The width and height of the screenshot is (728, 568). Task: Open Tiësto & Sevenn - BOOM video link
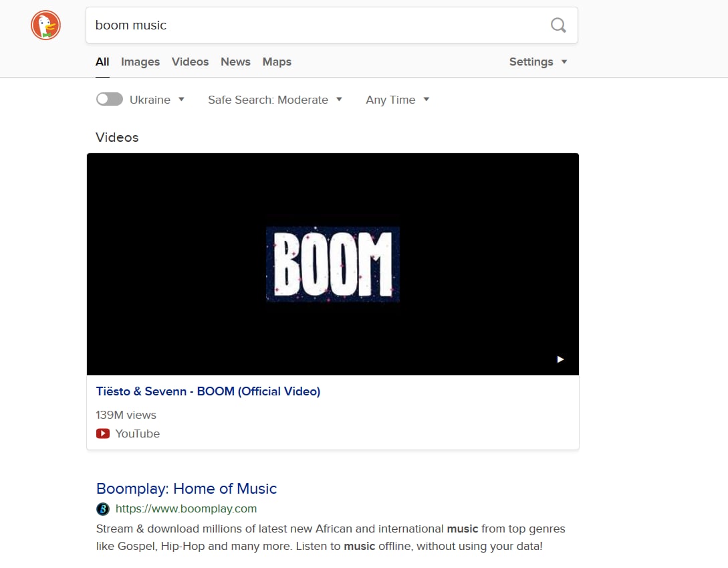pyautogui.click(x=208, y=391)
